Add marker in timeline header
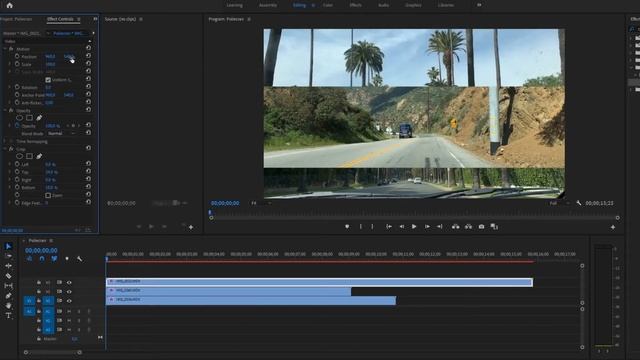Image resolution: width=640 pixels, height=360 pixels. [67, 259]
